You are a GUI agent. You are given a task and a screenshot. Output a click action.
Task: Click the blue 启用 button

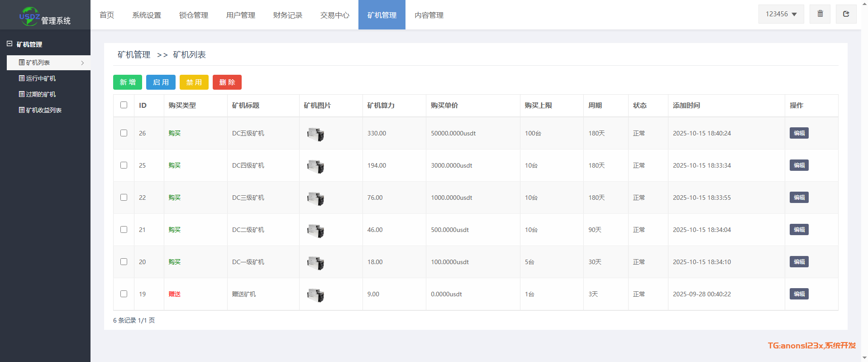(161, 82)
